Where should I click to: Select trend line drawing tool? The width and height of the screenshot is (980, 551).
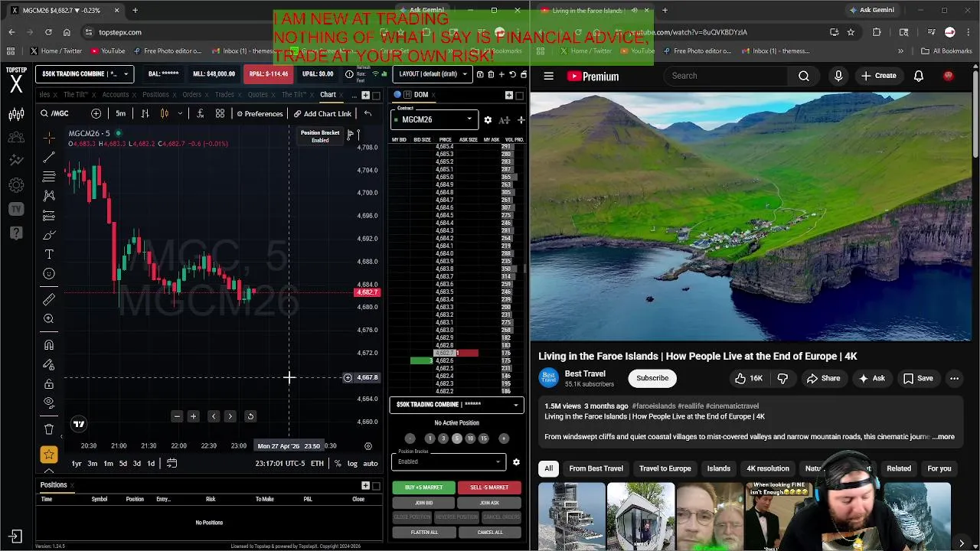49,157
